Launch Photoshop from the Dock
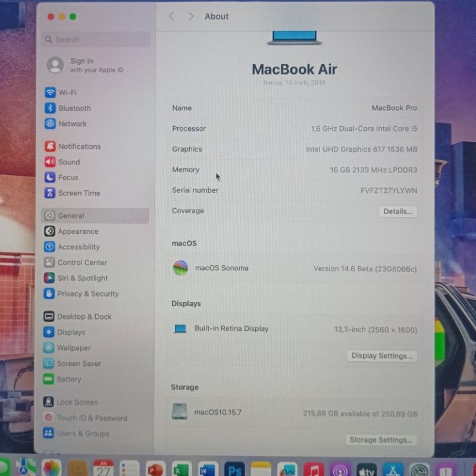Screen dimensions: 476x476 pyautogui.click(x=234, y=469)
